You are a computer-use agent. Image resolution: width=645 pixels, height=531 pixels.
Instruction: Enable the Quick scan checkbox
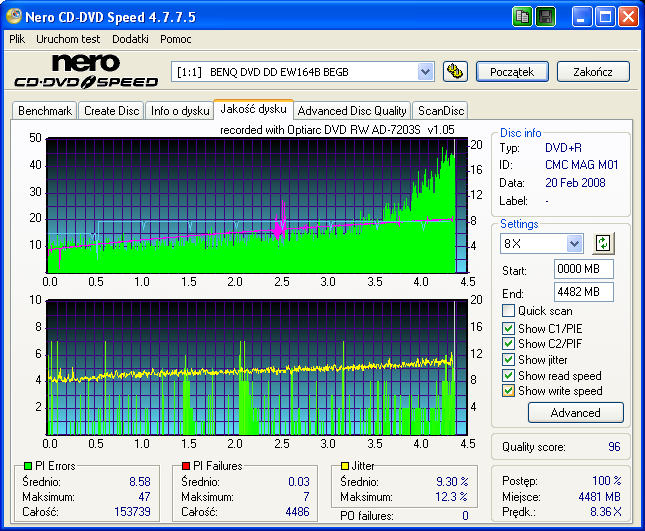[x=508, y=311]
